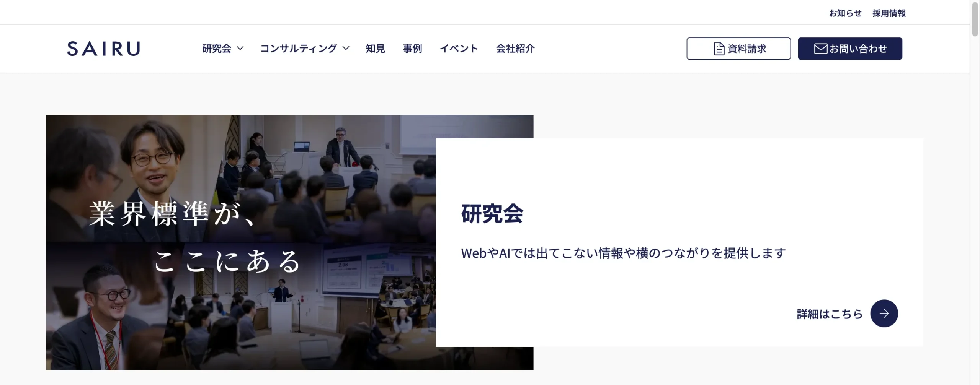Viewport: 980px width, 385px height.
Task: Click the WebやAIでは出てこない description text
Action: [623, 253]
